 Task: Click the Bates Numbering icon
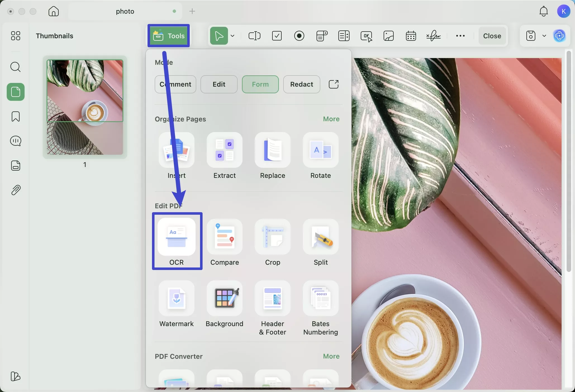tap(320, 298)
